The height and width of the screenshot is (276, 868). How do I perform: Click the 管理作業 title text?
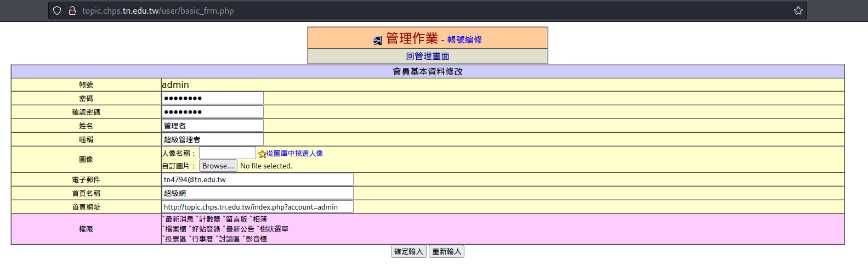pyautogui.click(x=412, y=38)
